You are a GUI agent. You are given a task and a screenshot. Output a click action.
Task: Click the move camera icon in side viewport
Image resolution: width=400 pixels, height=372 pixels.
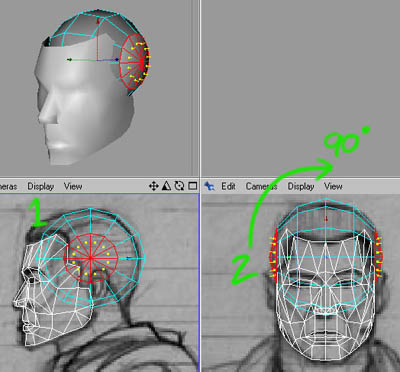tap(153, 186)
